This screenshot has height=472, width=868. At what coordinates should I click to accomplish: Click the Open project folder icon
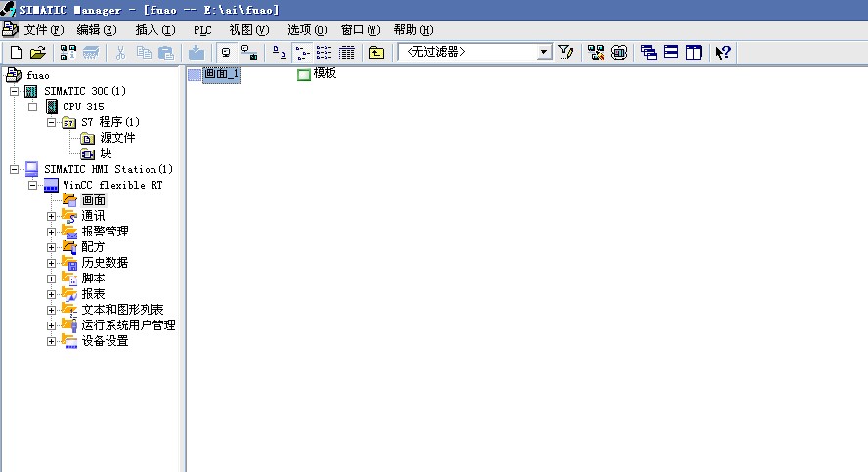[x=37, y=52]
